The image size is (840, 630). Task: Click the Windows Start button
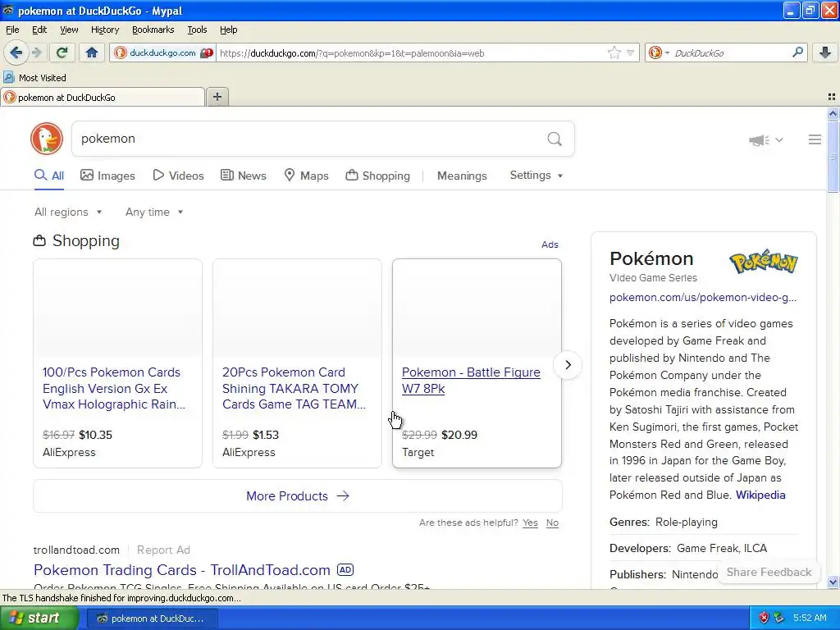(38, 618)
